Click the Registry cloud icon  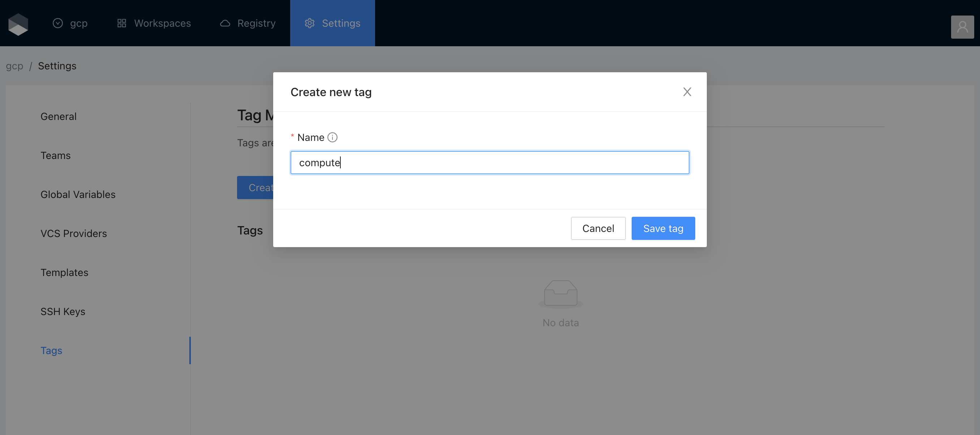point(225,23)
